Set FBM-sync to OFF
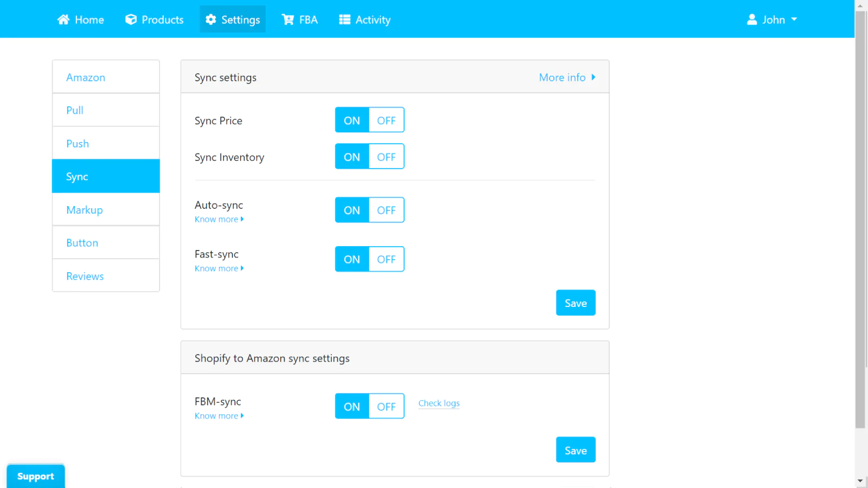The height and width of the screenshot is (488, 868). point(387,406)
